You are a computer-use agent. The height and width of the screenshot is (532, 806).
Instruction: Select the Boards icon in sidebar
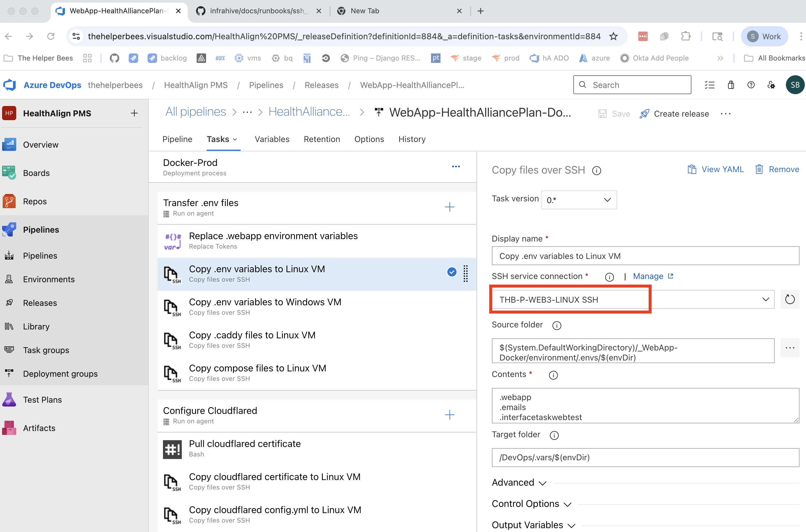tap(9, 173)
